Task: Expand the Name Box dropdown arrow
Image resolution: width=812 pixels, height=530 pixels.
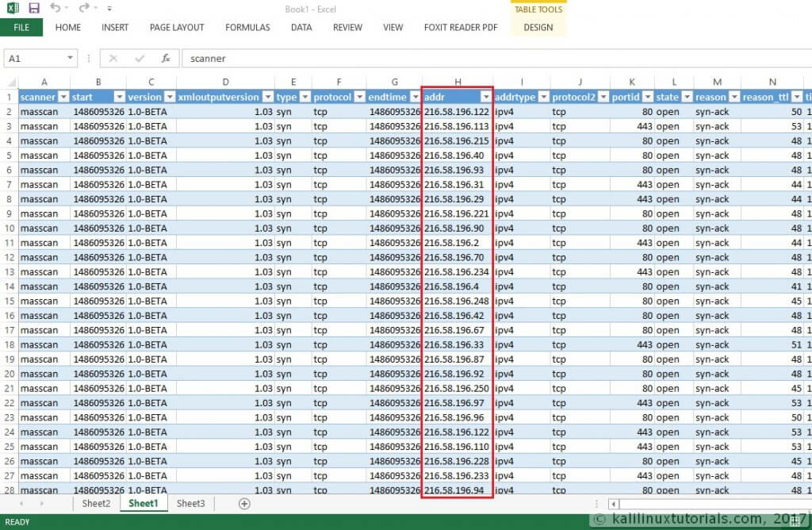Action: [x=71, y=59]
